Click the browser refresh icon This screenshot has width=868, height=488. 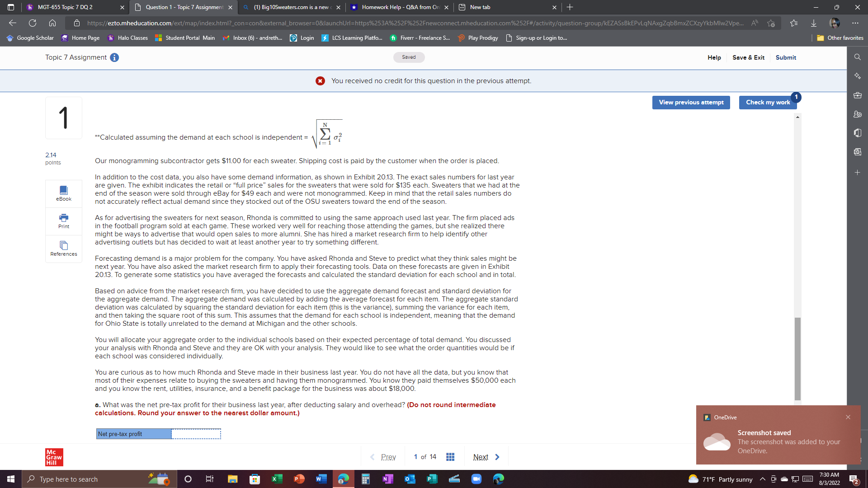pos(33,23)
